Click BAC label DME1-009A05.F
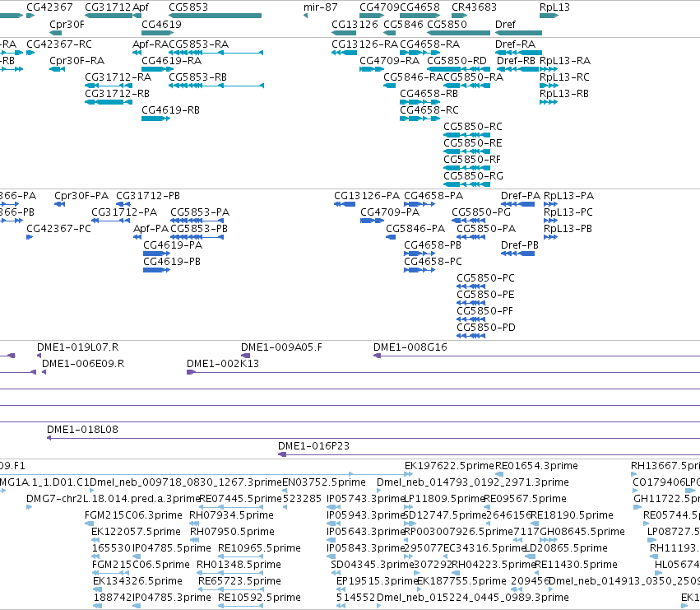The image size is (700, 610). point(281,347)
